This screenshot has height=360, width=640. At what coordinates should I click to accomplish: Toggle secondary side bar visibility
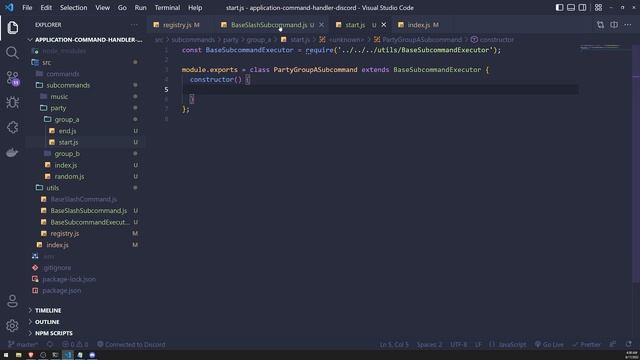[x=582, y=8]
